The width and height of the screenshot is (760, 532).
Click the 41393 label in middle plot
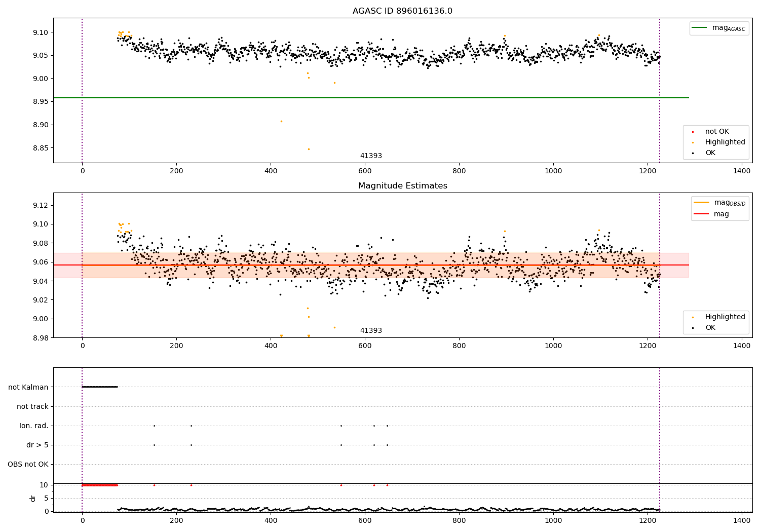tap(371, 331)
